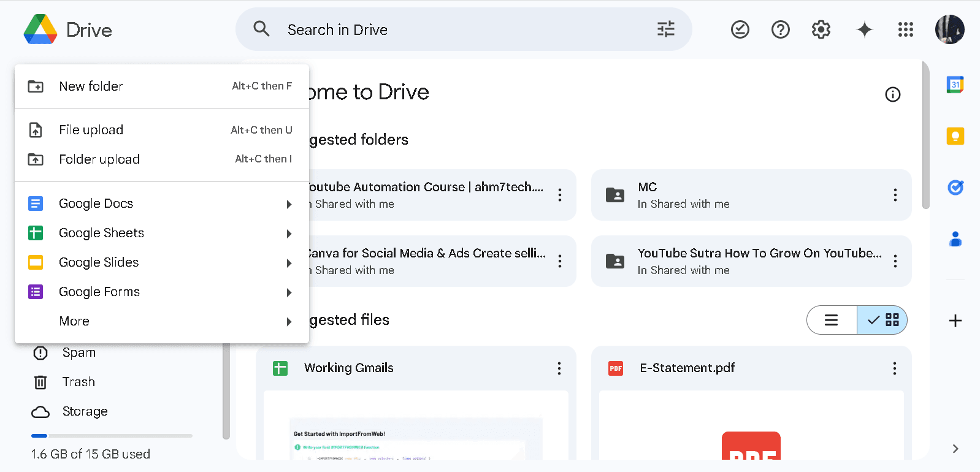Open Google Tasks side panel

955,188
